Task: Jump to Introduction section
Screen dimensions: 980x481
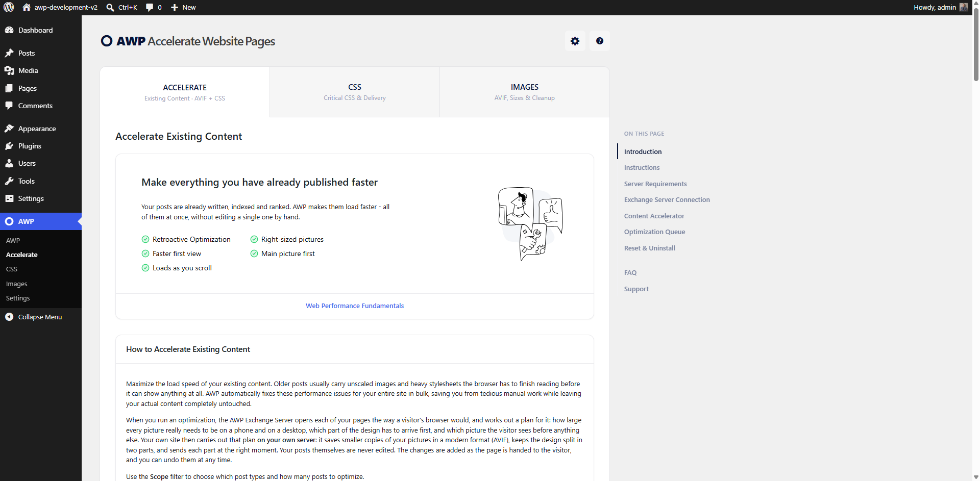Action: [643, 151]
